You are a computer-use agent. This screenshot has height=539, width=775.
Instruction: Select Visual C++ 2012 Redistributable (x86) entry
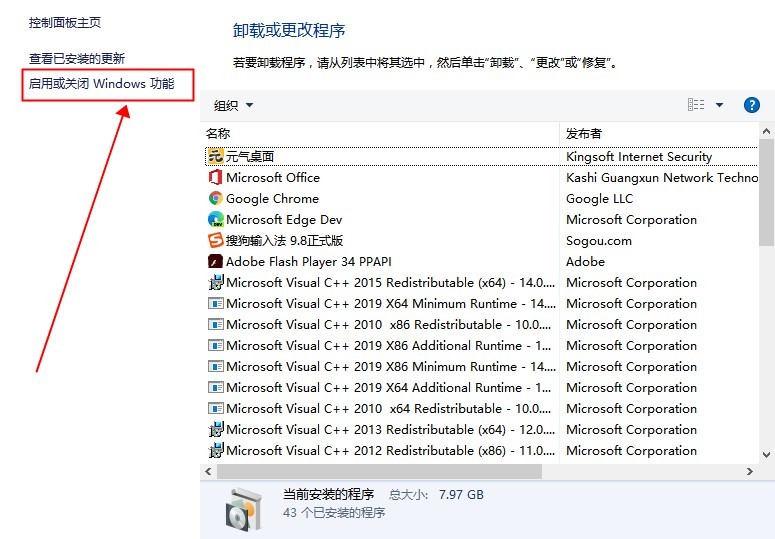click(390, 450)
